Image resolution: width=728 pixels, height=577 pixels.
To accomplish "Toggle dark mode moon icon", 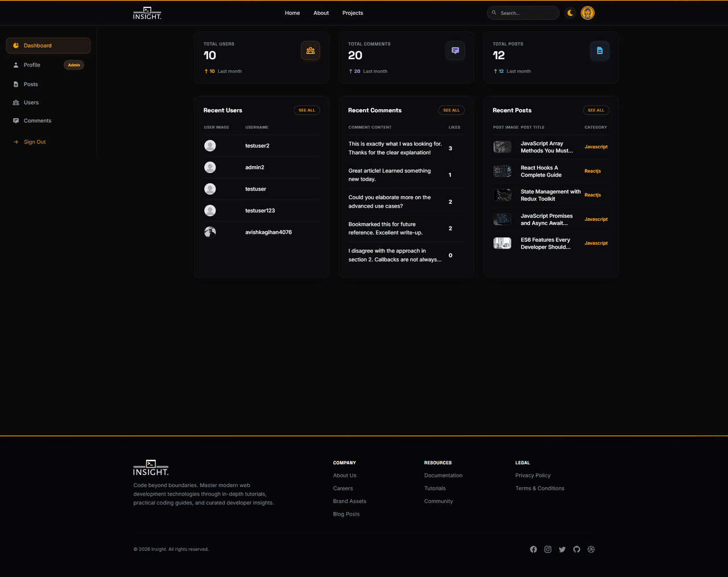I will click(x=570, y=13).
